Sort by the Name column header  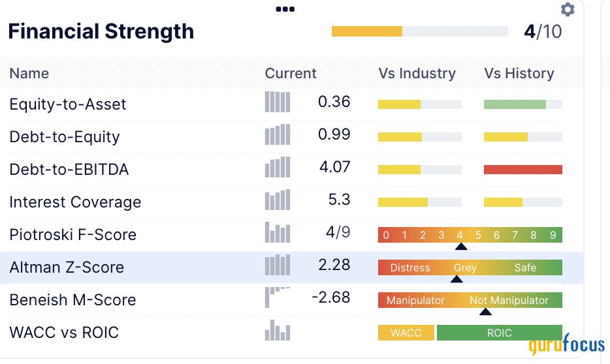pos(29,74)
